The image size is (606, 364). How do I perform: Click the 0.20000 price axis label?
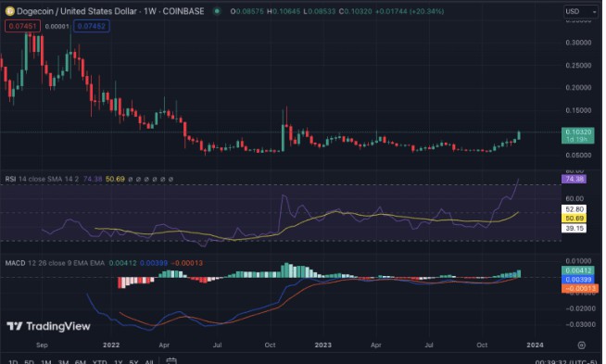[578, 88]
